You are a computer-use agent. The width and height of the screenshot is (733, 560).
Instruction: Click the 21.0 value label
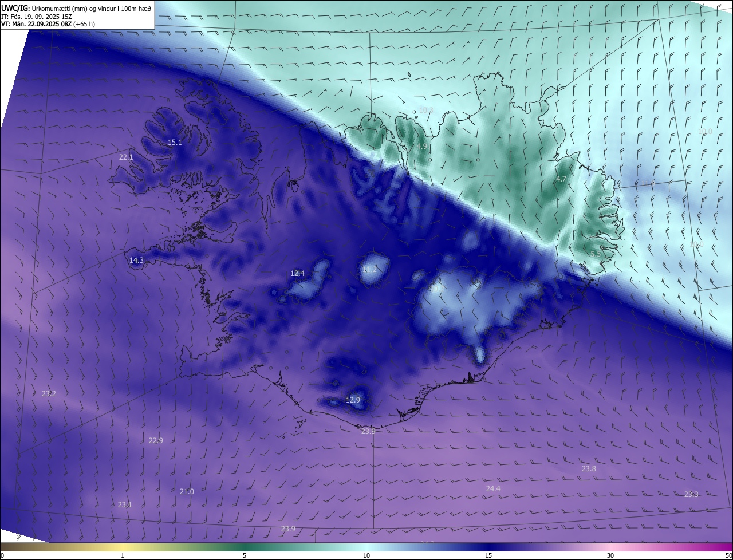tap(187, 491)
